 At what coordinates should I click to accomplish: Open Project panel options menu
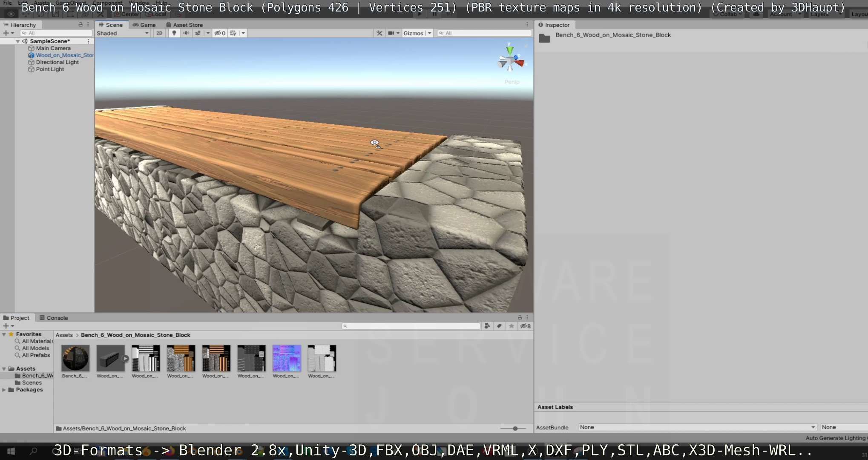point(527,317)
